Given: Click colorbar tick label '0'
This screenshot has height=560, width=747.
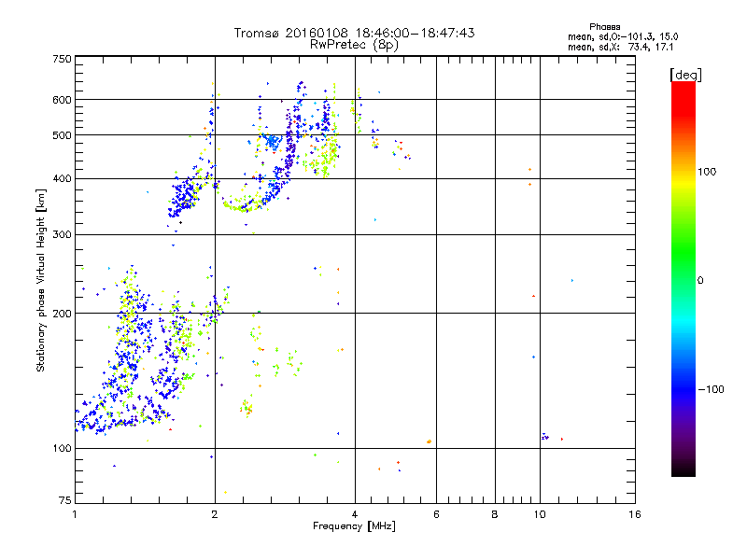Looking at the screenshot, I should click(699, 281).
